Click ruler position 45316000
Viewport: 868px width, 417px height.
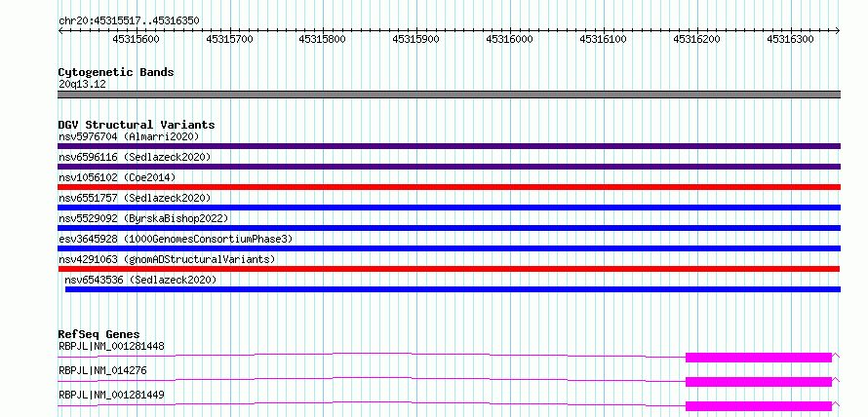[x=510, y=39]
